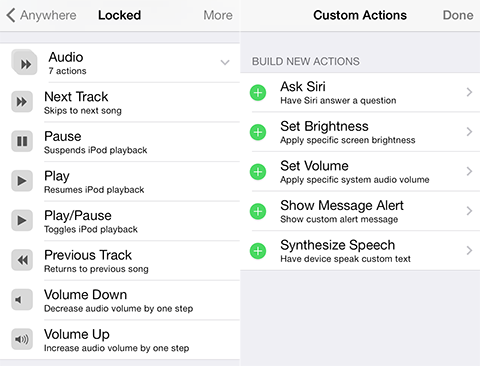Screen dimensions: 480x366
Task: Add Set Brightness action via green plus
Action: (258, 132)
